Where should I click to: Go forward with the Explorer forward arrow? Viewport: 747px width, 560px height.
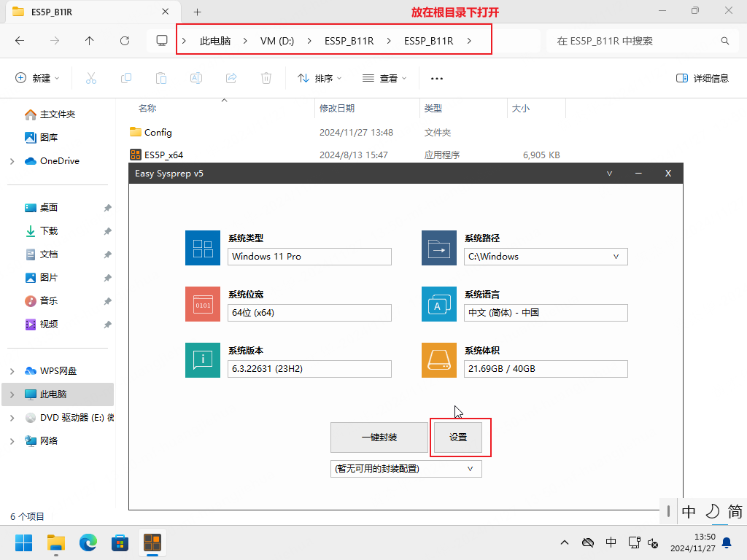(55, 41)
